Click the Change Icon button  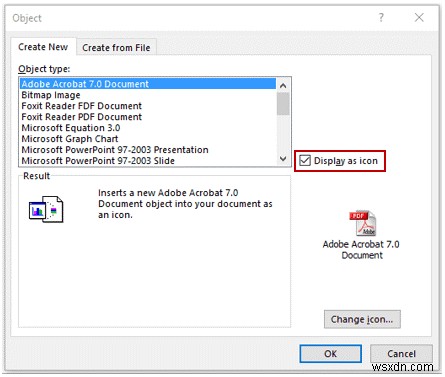362,319
